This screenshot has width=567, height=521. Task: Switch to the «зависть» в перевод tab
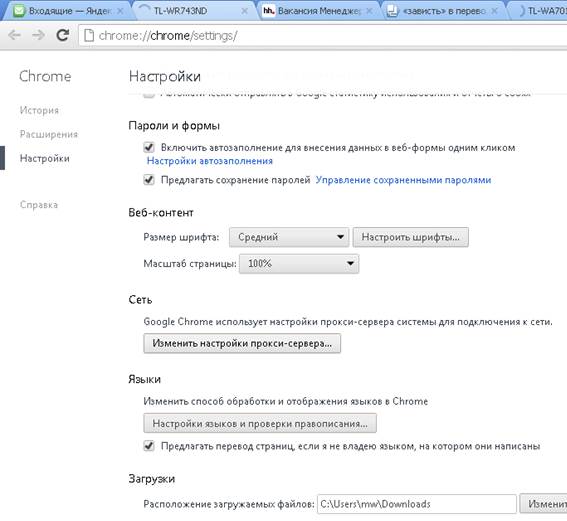tap(443, 11)
